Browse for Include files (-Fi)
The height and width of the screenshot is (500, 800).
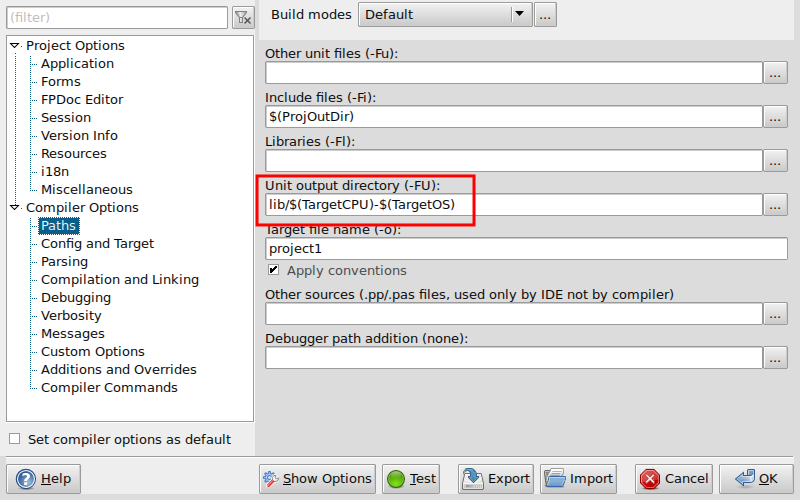tap(775, 117)
